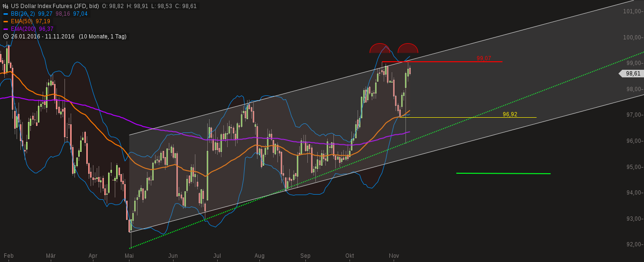The width and height of the screenshot is (644, 262).
Task: Click the lower Bollinger value 97,04
Action: click(80, 14)
